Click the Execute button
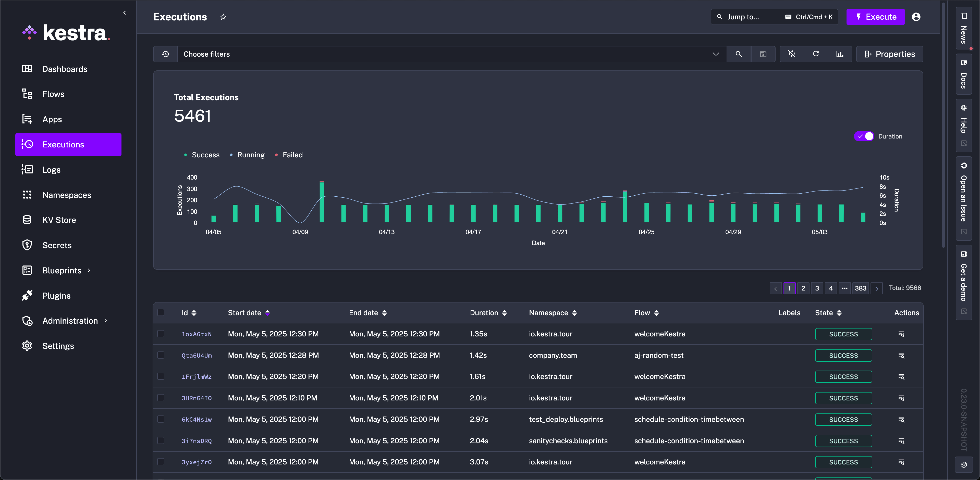 coord(876,17)
